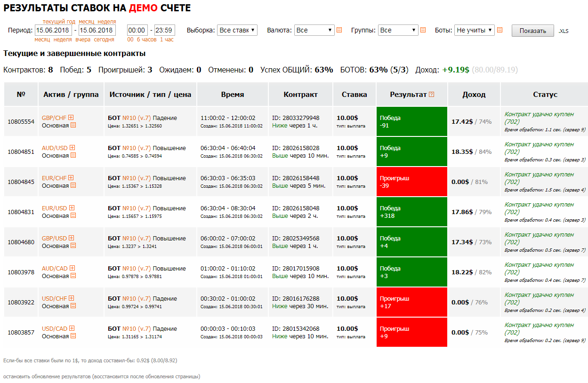Open the Группы dropdown

pyautogui.click(x=398, y=30)
